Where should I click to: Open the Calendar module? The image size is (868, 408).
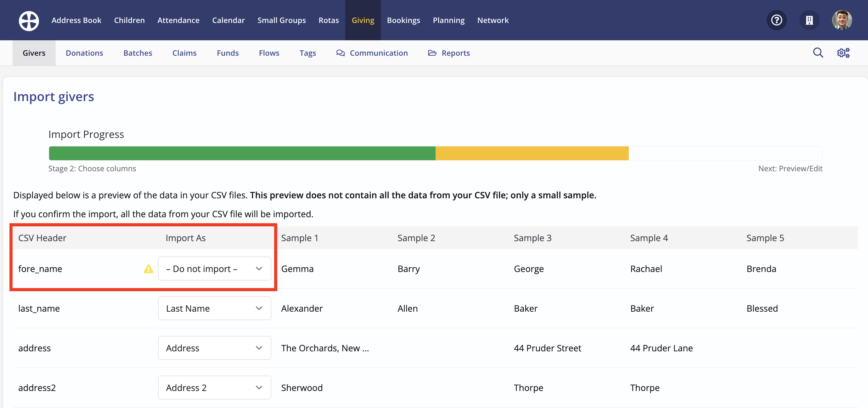pos(228,20)
